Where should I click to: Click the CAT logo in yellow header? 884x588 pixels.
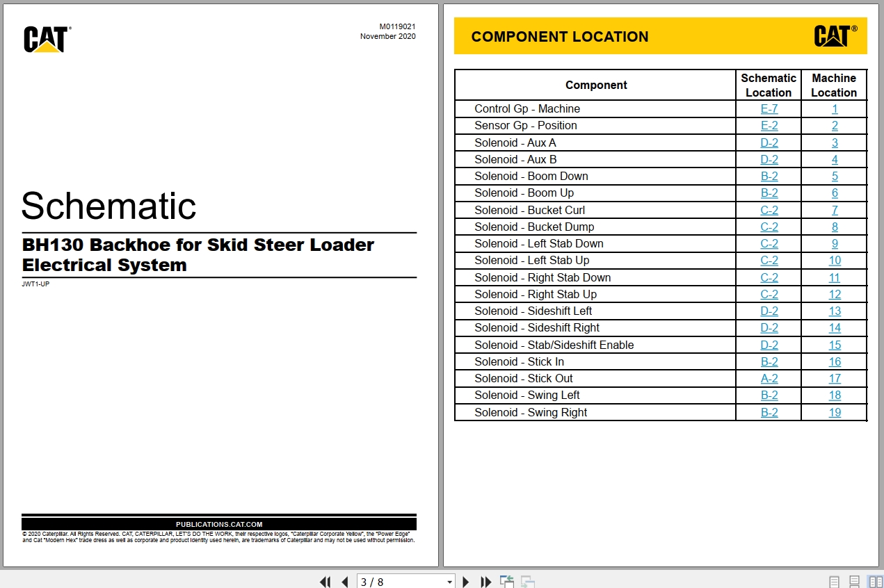tap(835, 35)
